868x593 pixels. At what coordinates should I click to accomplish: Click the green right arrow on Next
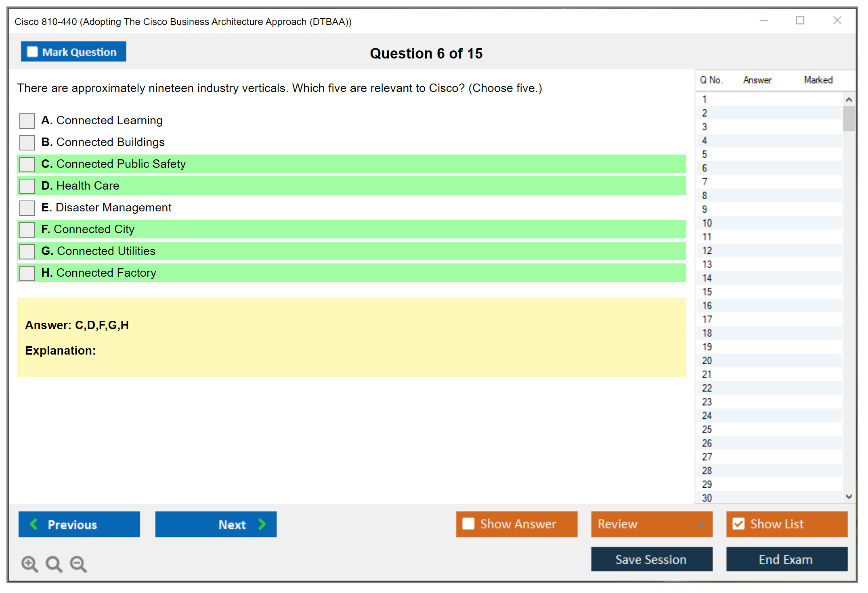(262, 524)
